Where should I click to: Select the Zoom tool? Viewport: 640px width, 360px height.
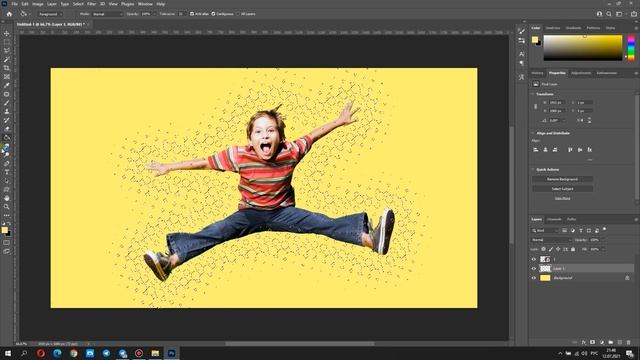pyautogui.click(x=7, y=207)
